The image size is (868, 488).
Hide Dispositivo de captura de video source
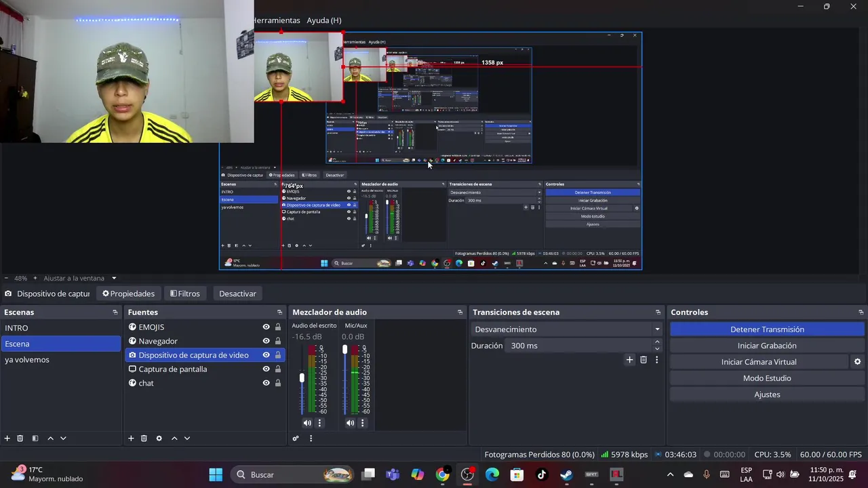point(266,355)
